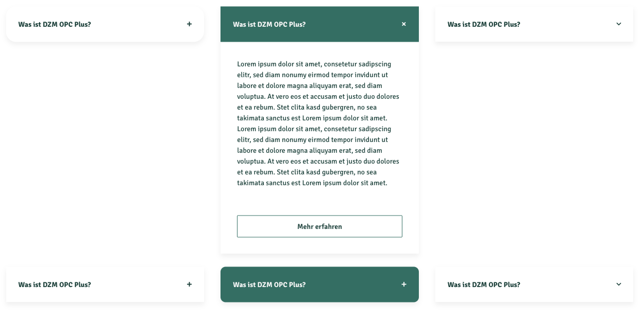This screenshot has height=321, width=644.
Task: Click the X icon on the expanded green header
Action: click(x=404, y=24)
